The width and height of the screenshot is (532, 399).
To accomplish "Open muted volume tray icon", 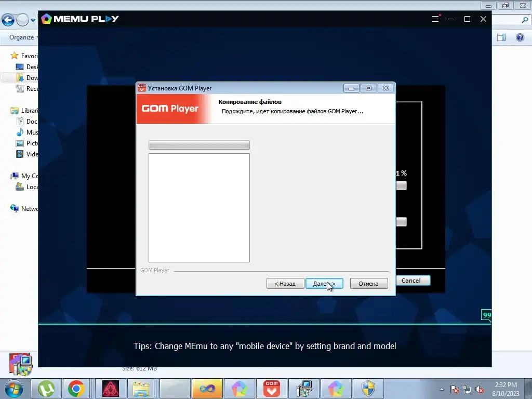I will (480, 390).
